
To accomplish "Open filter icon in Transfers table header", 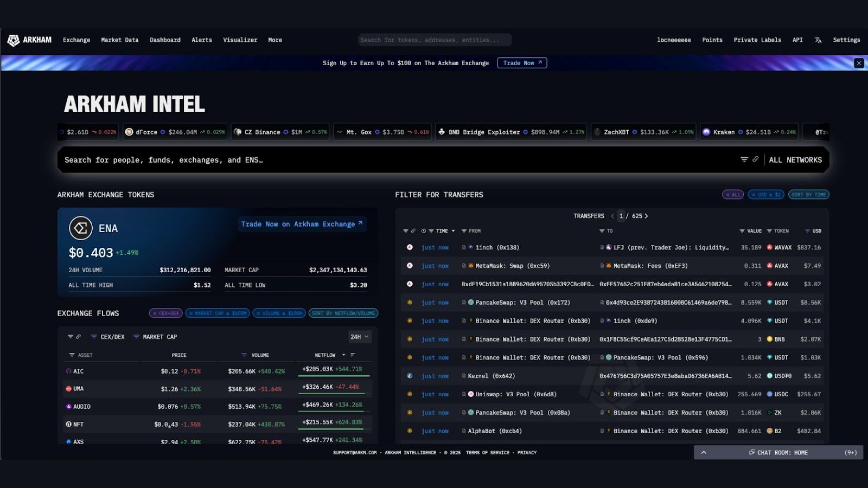I will [405, 231].
